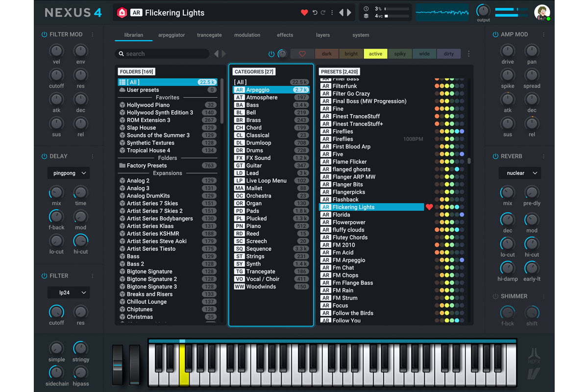The height and width of the screenshot is (392, 588).
Task: Click the magnifier icon in the search box
Action: pos(121,54)
